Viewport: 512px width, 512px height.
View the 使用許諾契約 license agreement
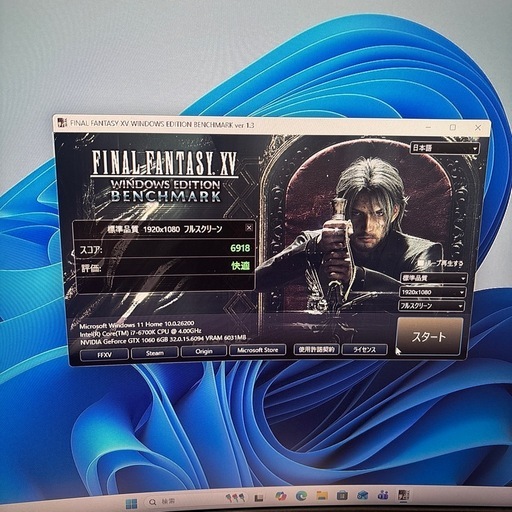pos(317,349)
